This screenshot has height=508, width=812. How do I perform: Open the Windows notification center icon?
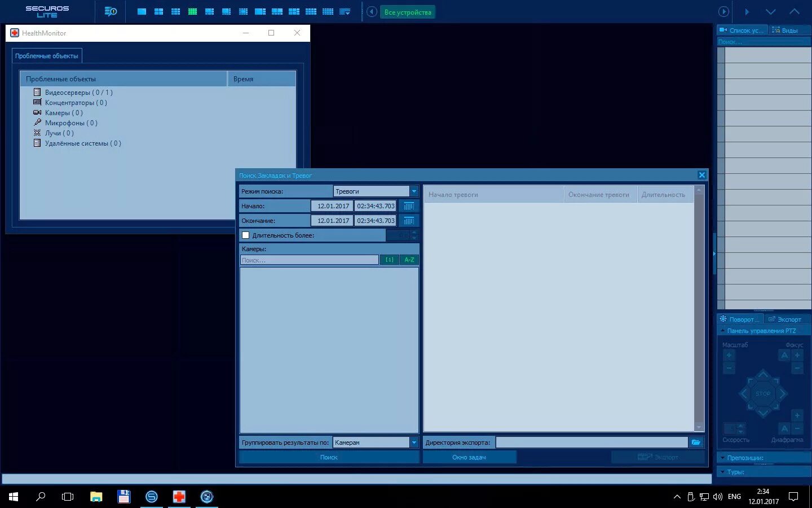(793, 497)
